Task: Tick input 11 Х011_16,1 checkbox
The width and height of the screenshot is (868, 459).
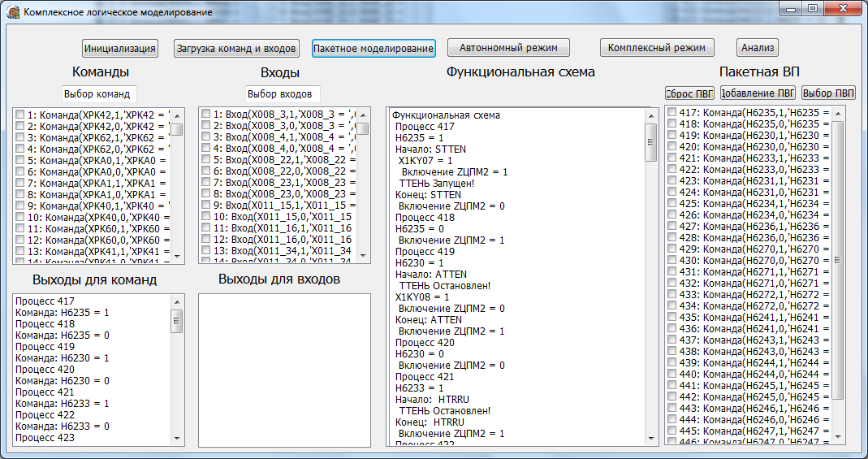Action: pos(206,228)
